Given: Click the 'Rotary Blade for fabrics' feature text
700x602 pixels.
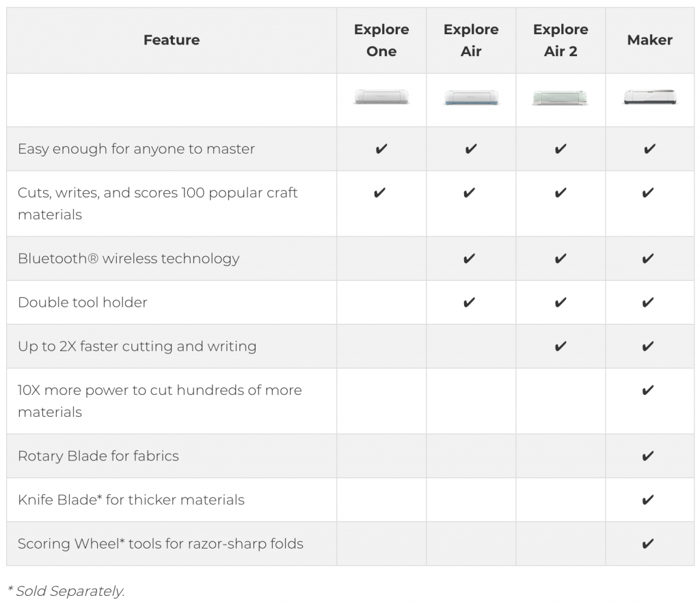Looking at the screenshot, I should (98, 456).
